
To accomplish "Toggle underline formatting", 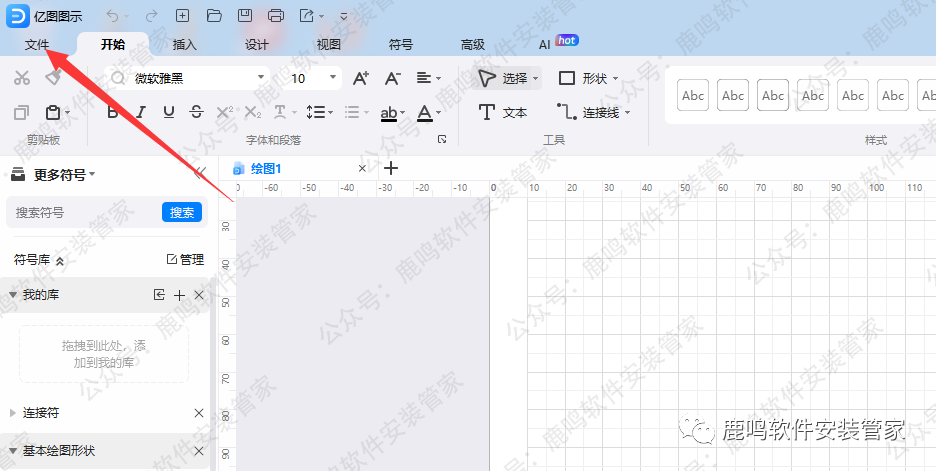I will click(x=168, y=112).
